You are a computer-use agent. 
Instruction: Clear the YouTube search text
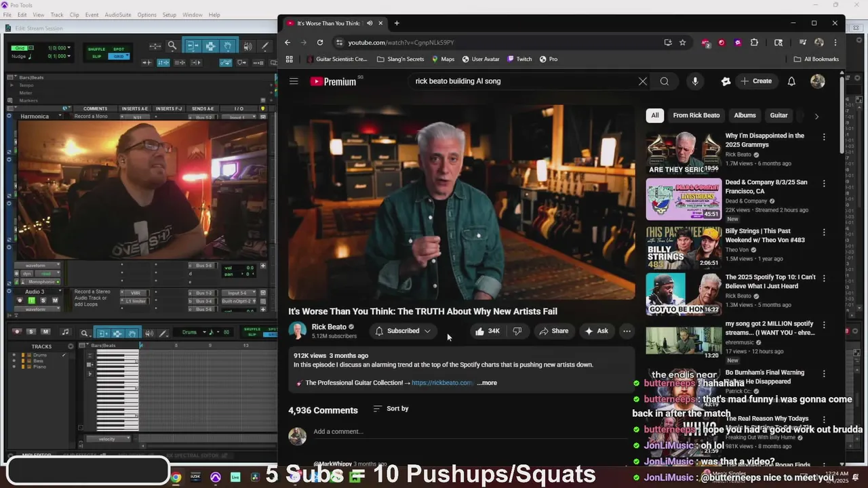642,81
